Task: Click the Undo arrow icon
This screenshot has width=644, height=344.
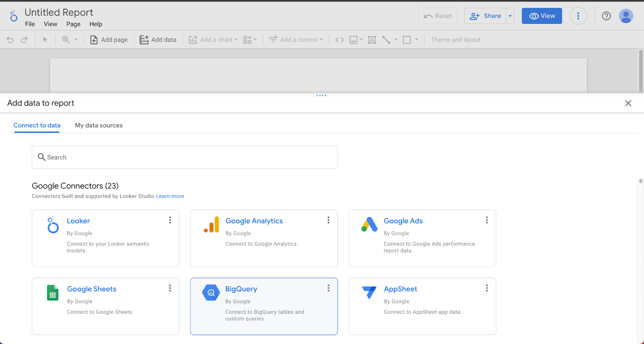Action: tap(10, 40)
